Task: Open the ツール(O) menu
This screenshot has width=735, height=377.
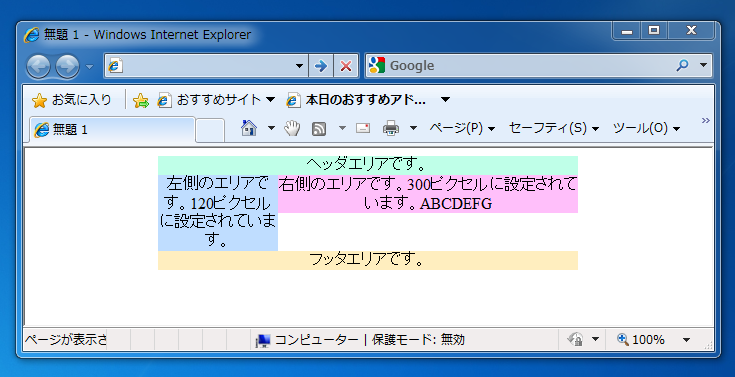Action: 646,128
